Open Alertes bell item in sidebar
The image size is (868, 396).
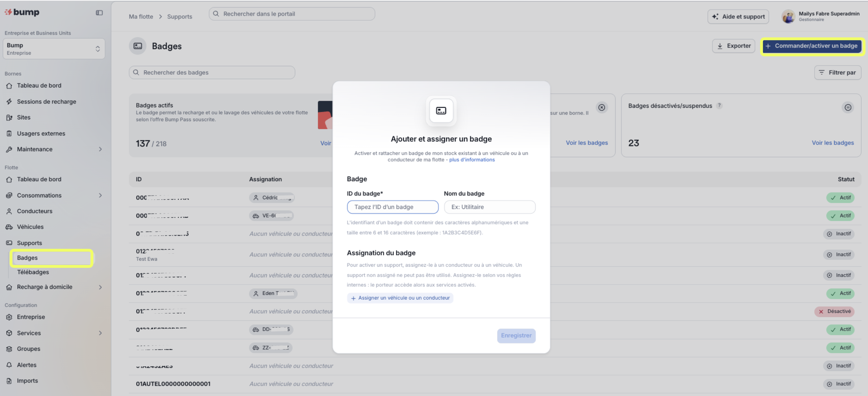click(x=27, y=365)
